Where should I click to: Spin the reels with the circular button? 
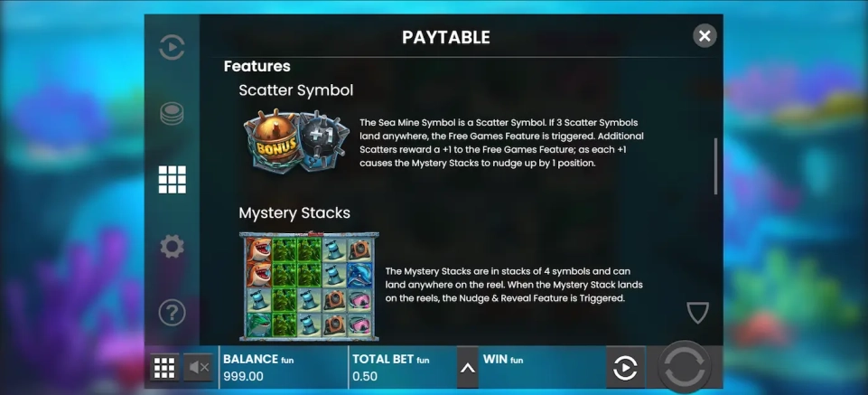click(685, 367)
